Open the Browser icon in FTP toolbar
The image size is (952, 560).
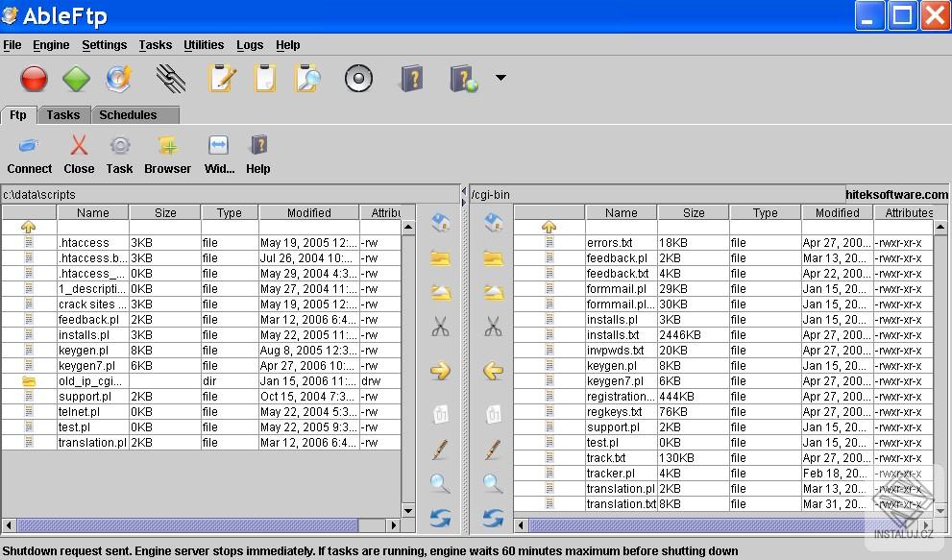pos(168,155)
